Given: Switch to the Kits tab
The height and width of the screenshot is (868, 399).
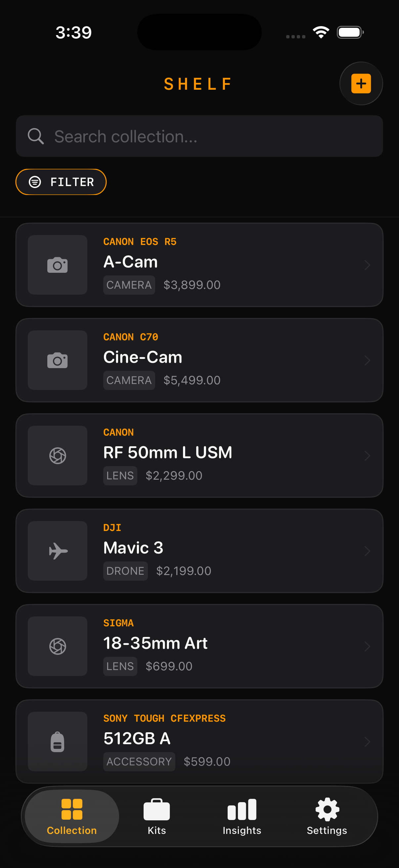Looking at the screenshot, I should point(156,816).
